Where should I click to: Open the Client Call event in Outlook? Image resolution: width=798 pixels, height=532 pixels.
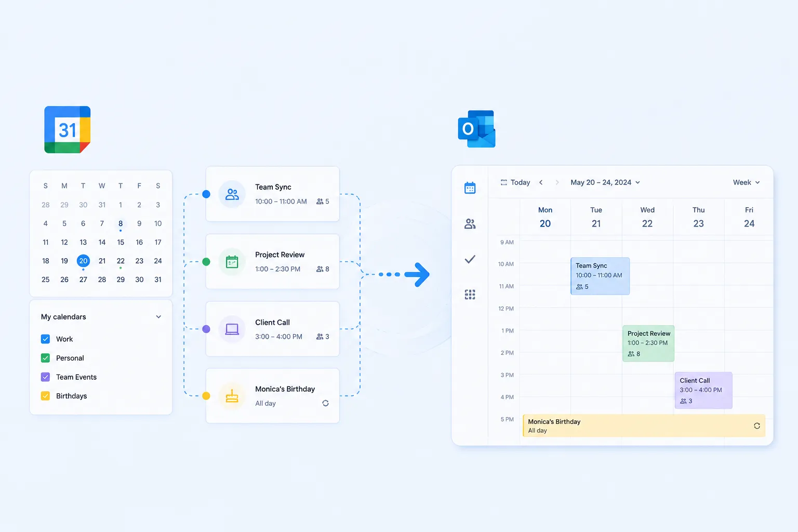[x=703, y=390]
